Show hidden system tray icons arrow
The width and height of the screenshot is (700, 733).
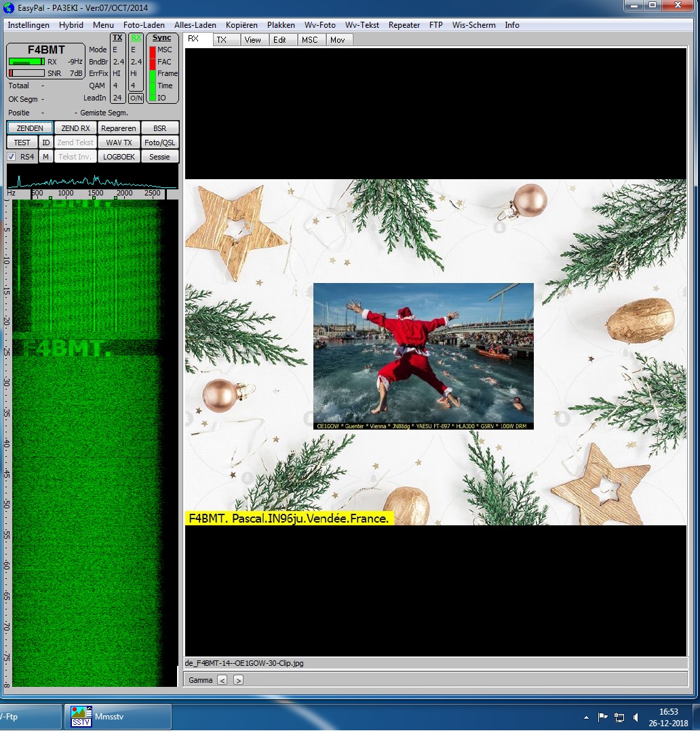coord(586,717)
